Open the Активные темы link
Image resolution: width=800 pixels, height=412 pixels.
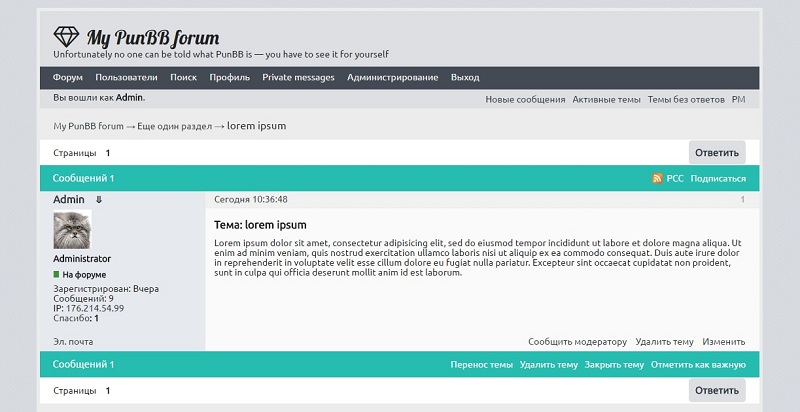point(606,100)
